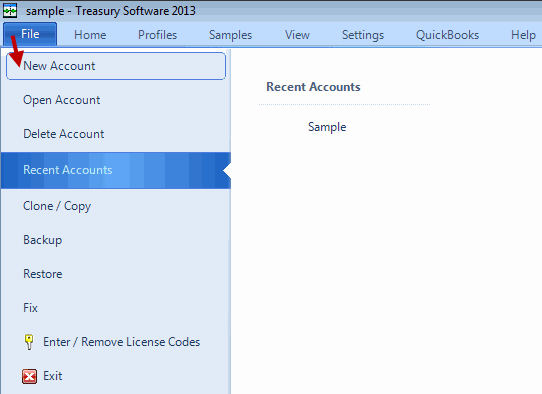Image resolution: width=542 pixels, height=394 pixels.
Task: Go to the View tab
Action: (297, 35)
